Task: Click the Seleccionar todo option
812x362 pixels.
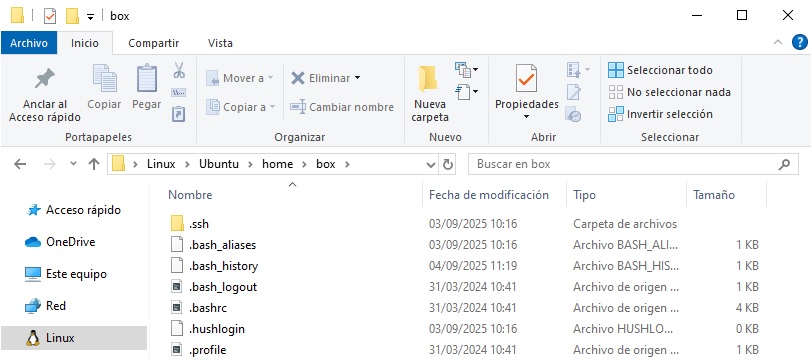Action: (660, 70)
